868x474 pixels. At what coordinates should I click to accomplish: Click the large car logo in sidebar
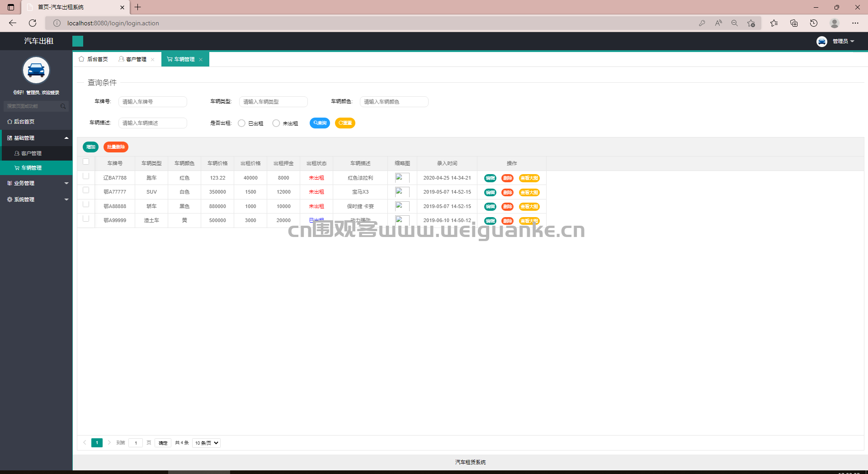pos(36,71)
